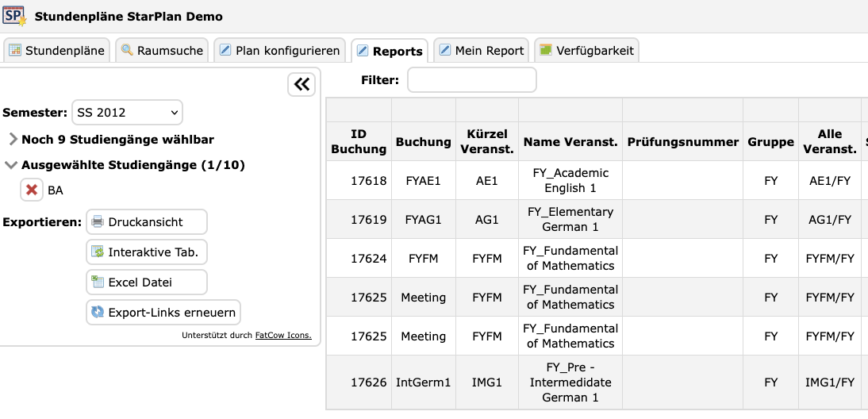
Task: Sort by Name Veranst. column header
Action: pyautogui.click(x=570, y=142)
